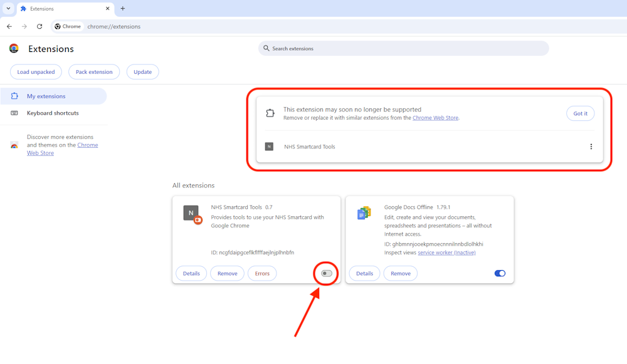This screenshot has height=364, width=627.
Task: Click the Google Docs Offline ID text
Action: [433, 244]
